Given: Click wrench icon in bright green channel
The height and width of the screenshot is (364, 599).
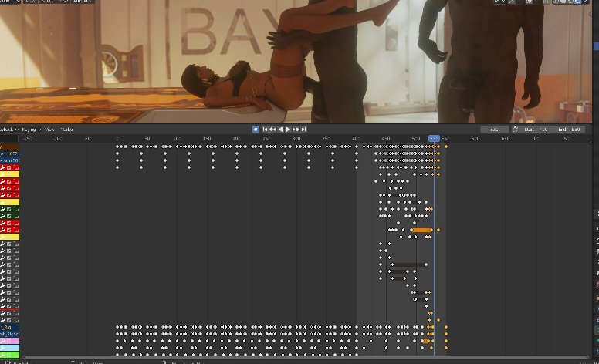Looking at the screenshot, I should tap(2, 355).
